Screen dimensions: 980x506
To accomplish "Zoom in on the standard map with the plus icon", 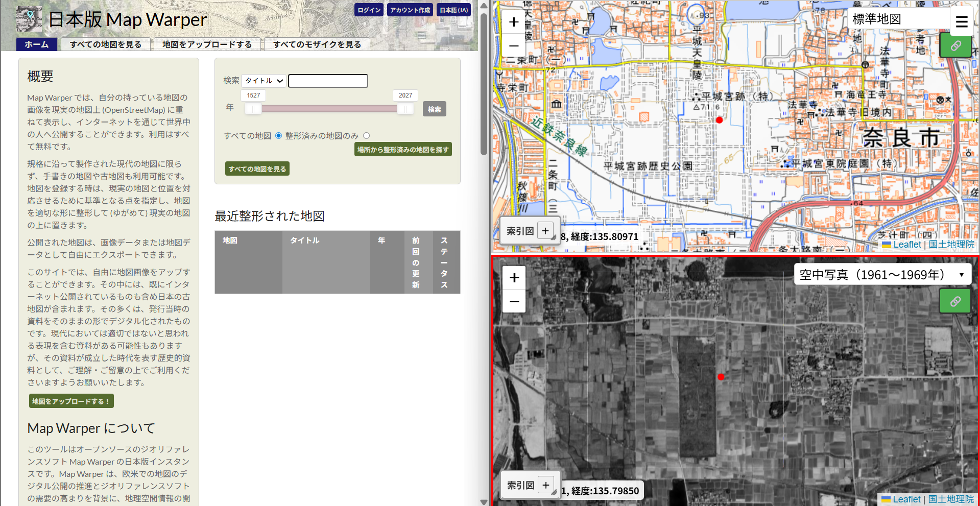I will (x=513, y=22).
